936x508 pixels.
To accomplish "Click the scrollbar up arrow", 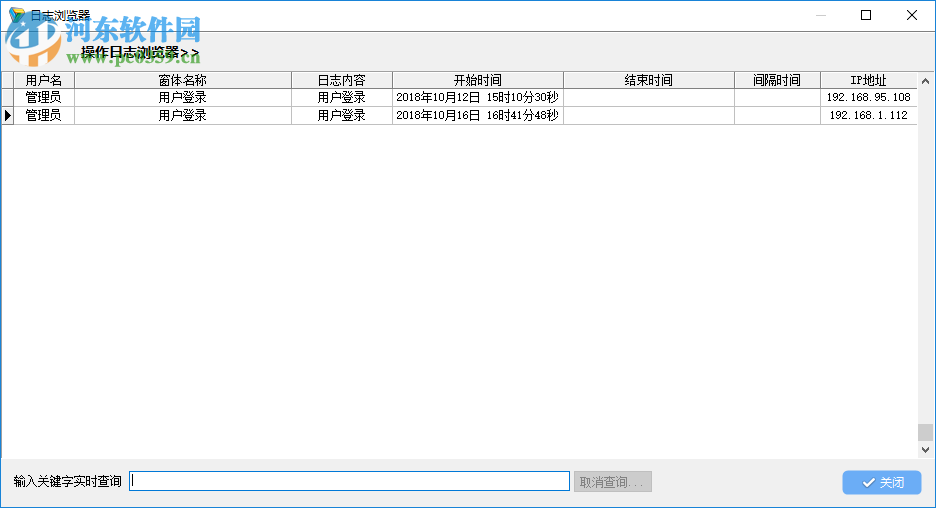I will point(925,81).
